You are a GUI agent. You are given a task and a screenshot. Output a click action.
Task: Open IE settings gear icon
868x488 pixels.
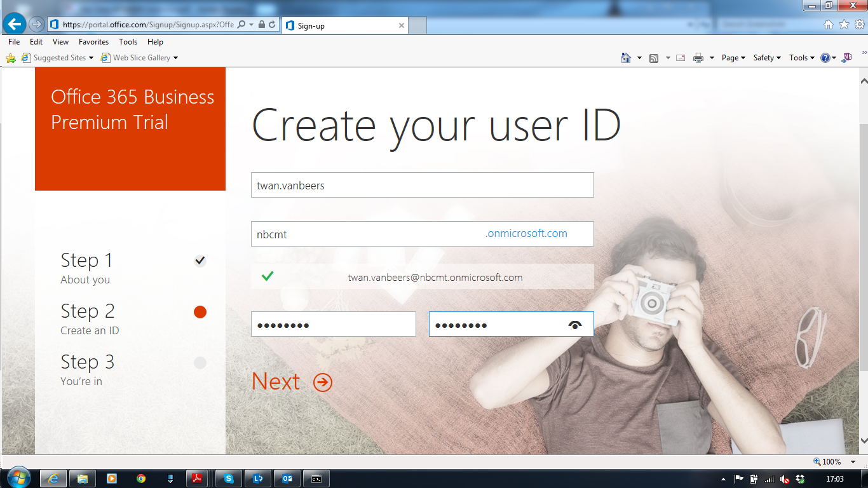pyautogui.click(x=860, y=24)
